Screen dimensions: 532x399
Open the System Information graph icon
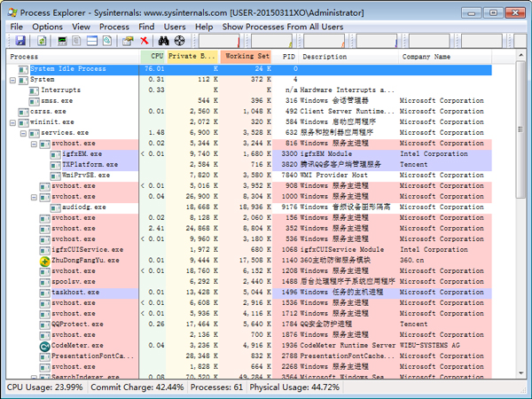(62, 41)
